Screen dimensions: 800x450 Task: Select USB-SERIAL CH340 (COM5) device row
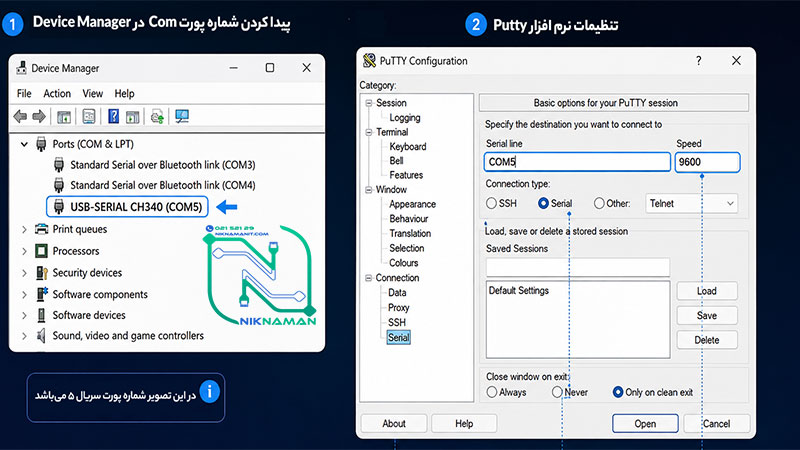pyautogui.click(x=128, y=207)
